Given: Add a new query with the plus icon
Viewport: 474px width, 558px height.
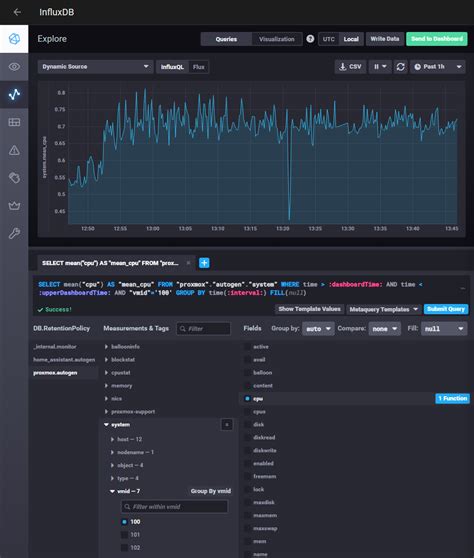Looking at the screenshot, I should pyautogui.click(x=204, y=263).
